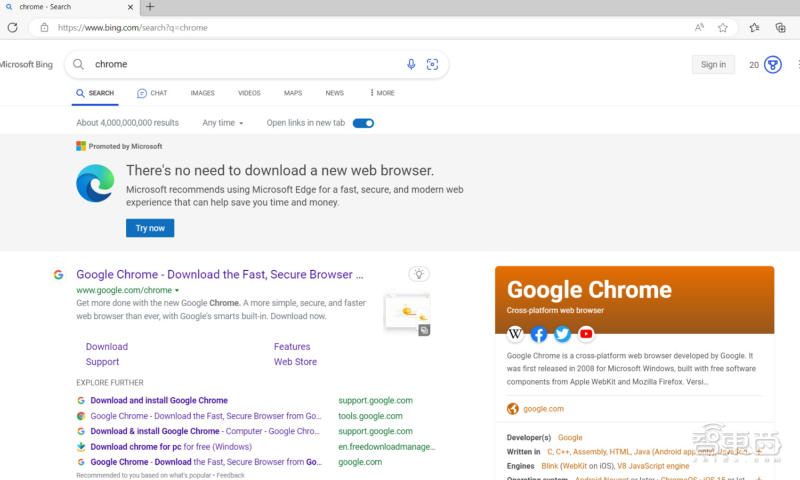The image size is (800, 480).
Task: Click the Microsoft Bing logo
Action: pyautogui.click(x=26, y=64)
